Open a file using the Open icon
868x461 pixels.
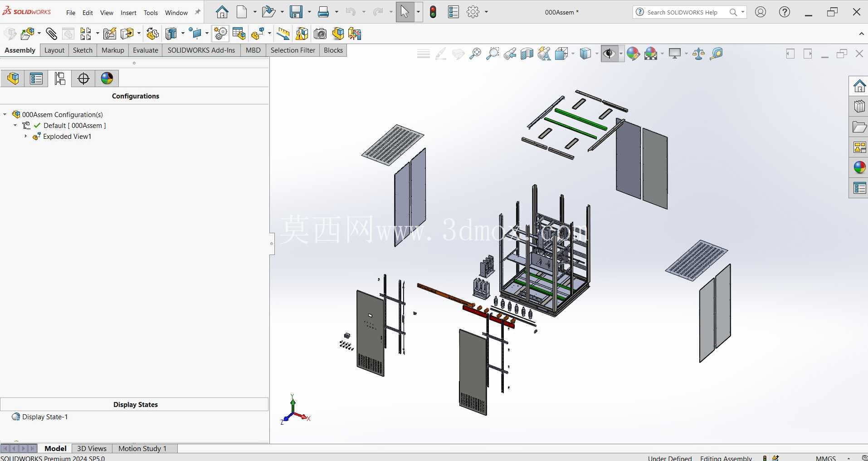click(269, 12)
